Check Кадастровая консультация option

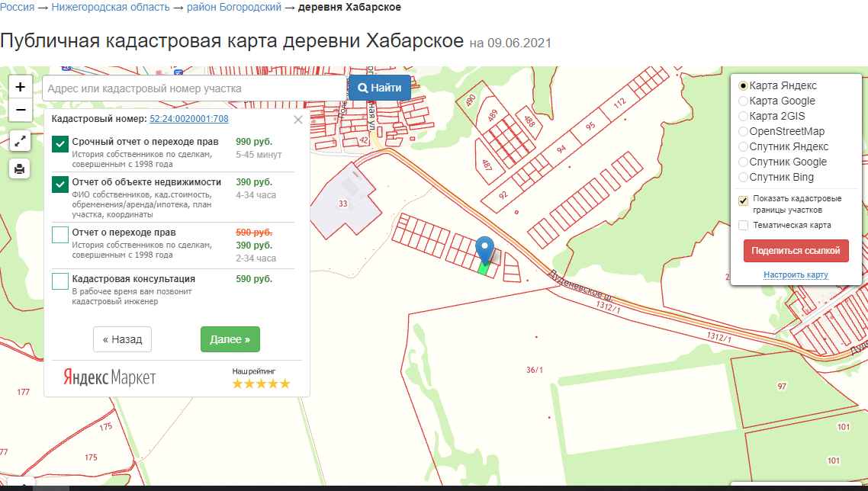[59, 281]
